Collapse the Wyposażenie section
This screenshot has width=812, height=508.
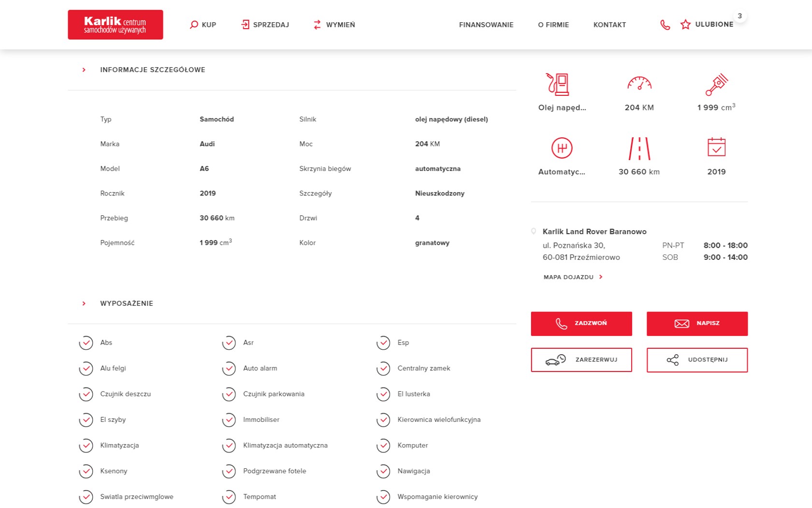[x=84, y=304]
